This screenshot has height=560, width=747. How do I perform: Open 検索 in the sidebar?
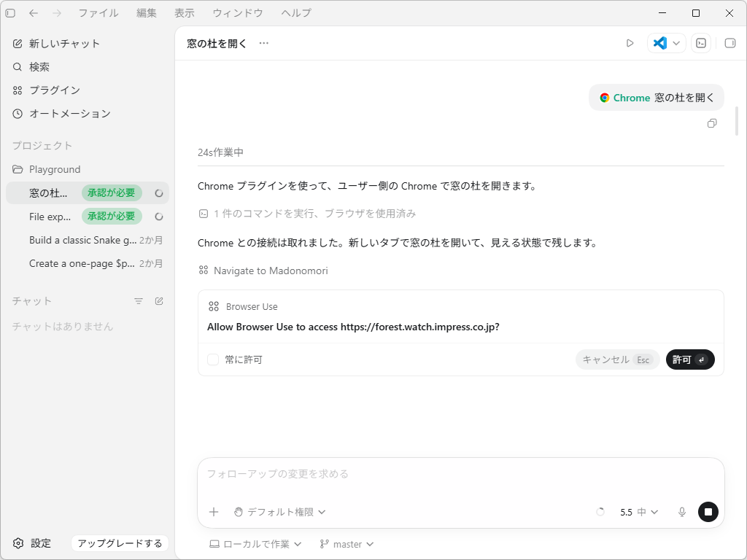coord(88,67)
